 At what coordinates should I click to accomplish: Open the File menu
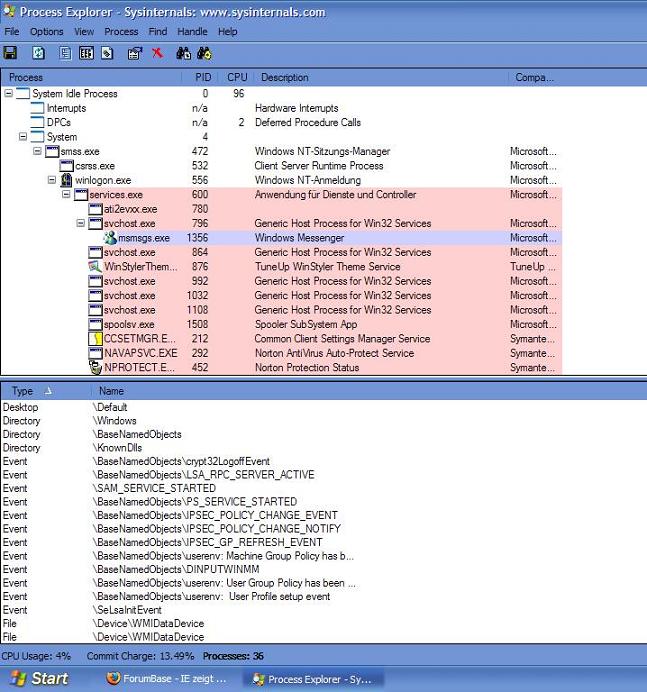pyautogui.click(x=11, y=32)
